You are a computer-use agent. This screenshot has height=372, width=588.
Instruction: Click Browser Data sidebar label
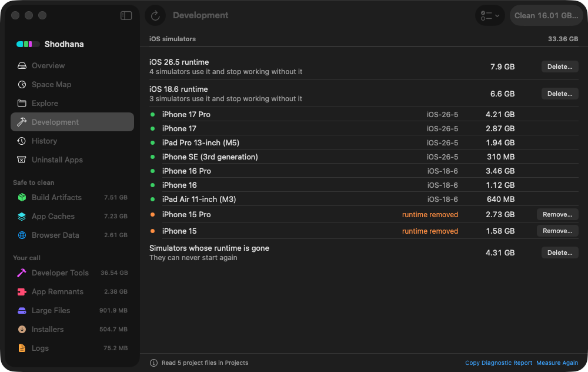click(x=55, y=235)
